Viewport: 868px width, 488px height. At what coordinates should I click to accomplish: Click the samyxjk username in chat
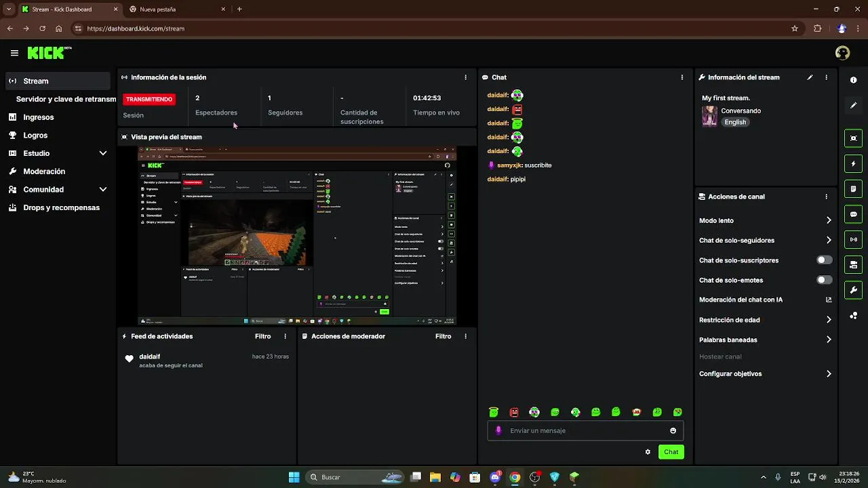[x=509, y=165]
